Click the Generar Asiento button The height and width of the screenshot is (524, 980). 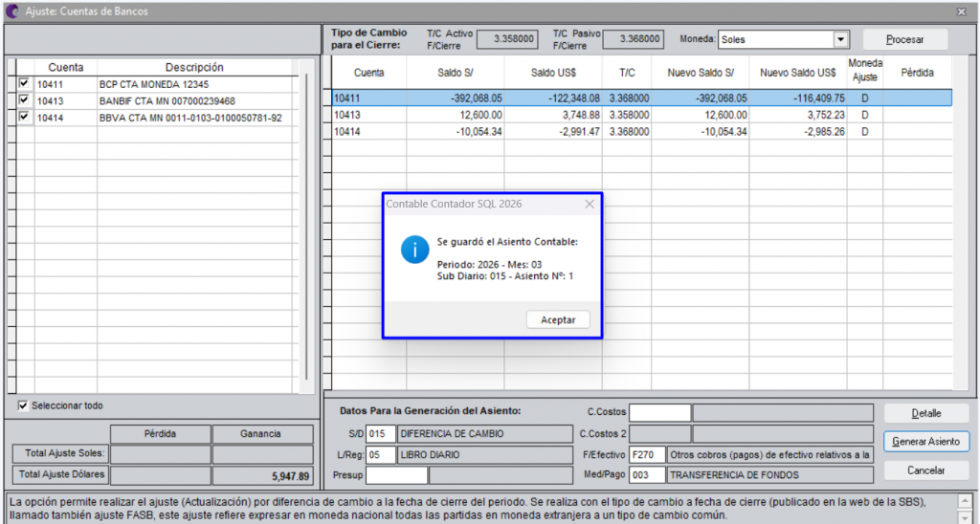925,442
